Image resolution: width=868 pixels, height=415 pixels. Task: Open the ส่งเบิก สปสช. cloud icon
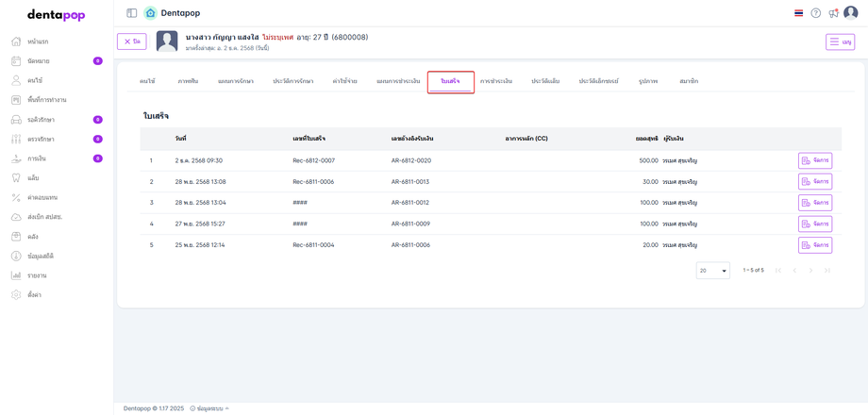16,217
